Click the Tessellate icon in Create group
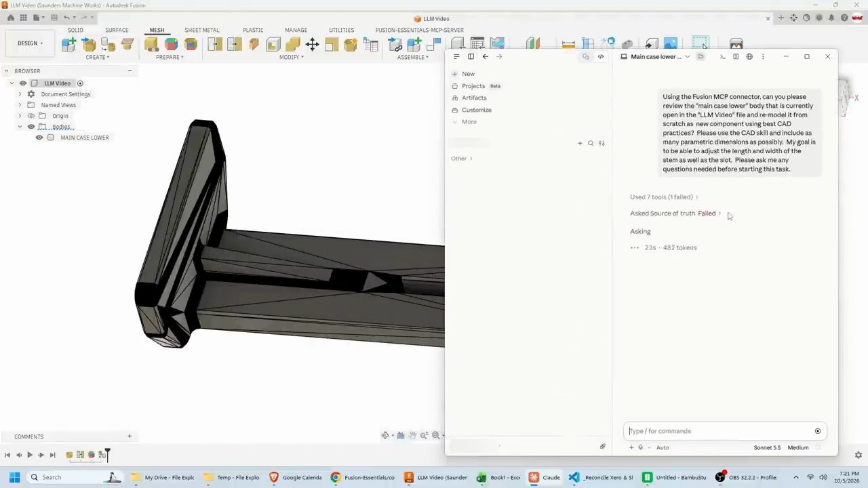Screen dimensions: 868x488 pos(108,44)
